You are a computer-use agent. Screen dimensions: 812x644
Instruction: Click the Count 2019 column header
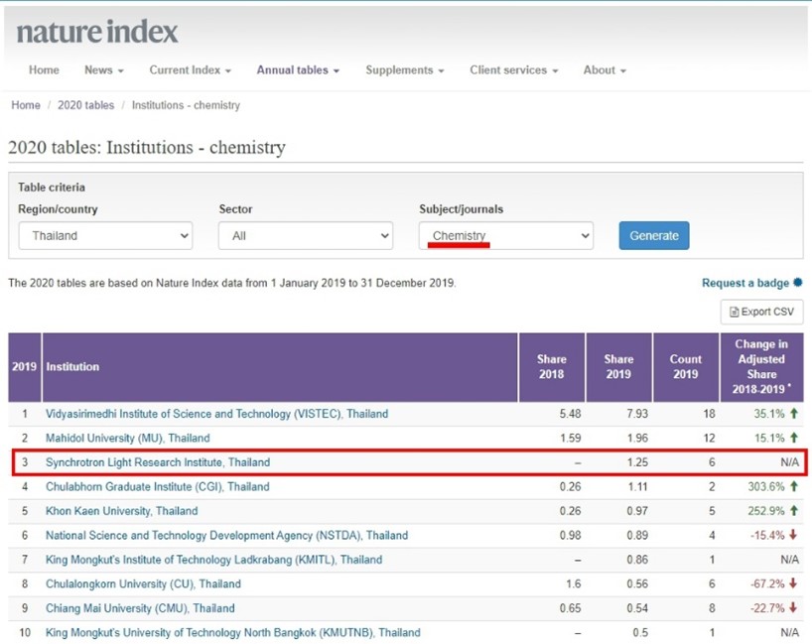point(686,367)
